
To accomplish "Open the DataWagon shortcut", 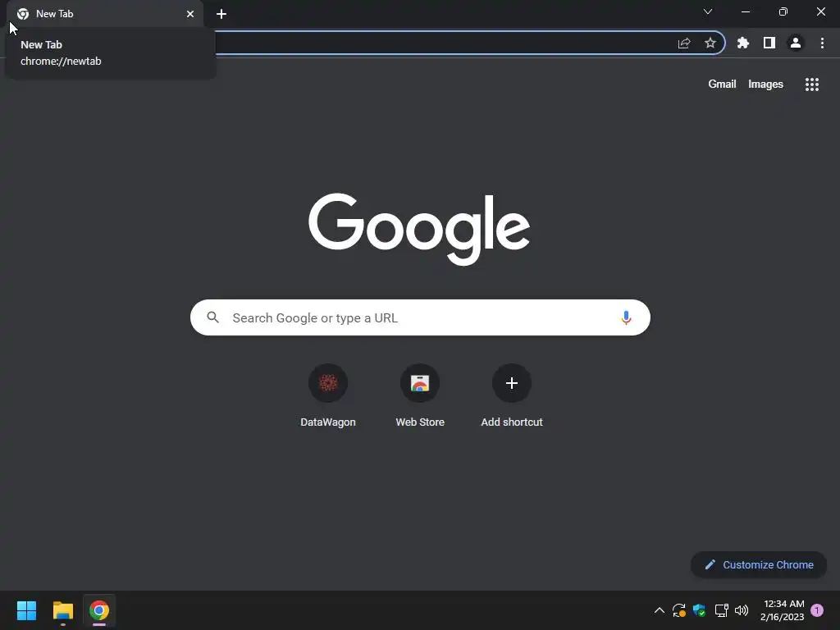I will point(328,395).
